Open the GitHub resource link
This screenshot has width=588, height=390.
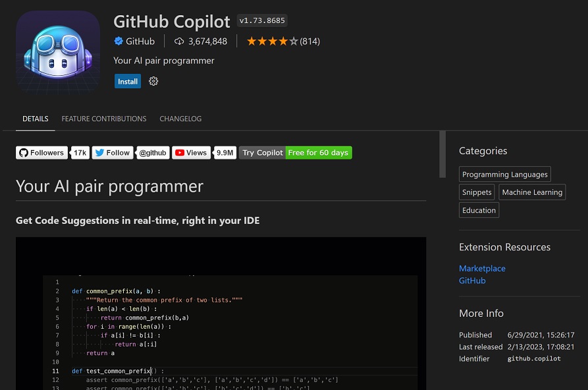click(472, 281)
